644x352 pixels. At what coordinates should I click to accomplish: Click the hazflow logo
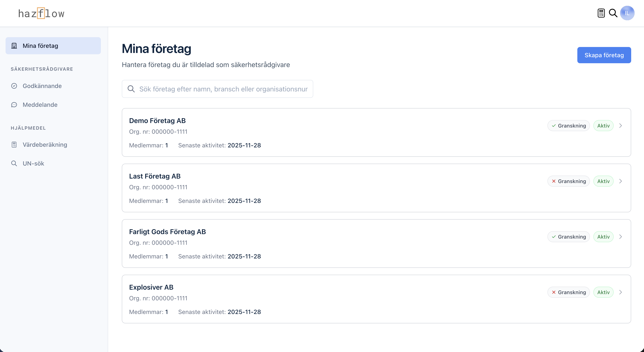pyautogui.click(x=41, y=13)
